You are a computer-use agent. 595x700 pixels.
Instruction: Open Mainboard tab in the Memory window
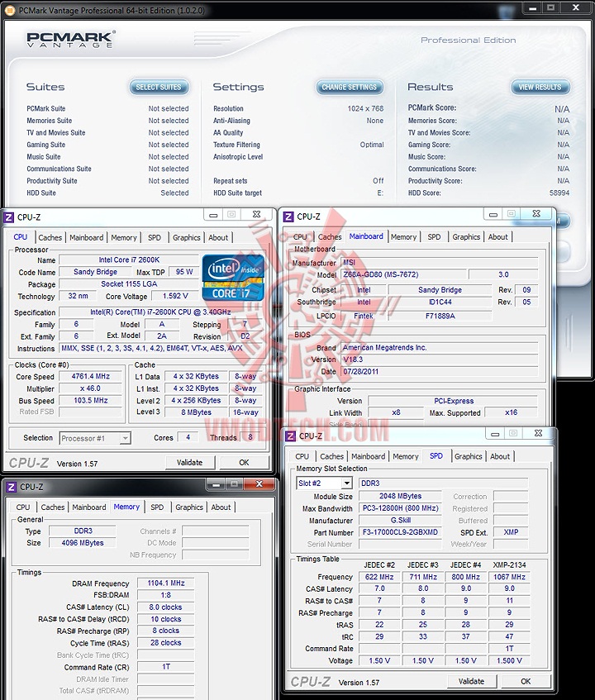point(88,507)
